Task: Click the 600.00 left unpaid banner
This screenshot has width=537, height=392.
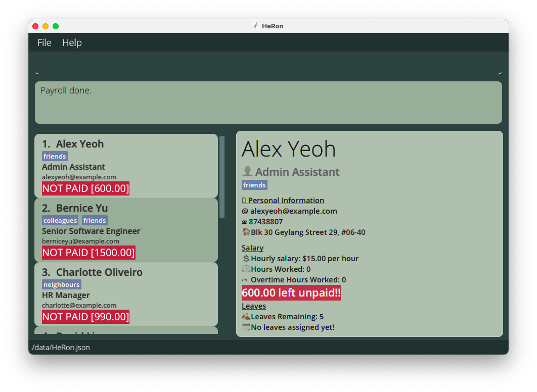Action: coord(291,293)
